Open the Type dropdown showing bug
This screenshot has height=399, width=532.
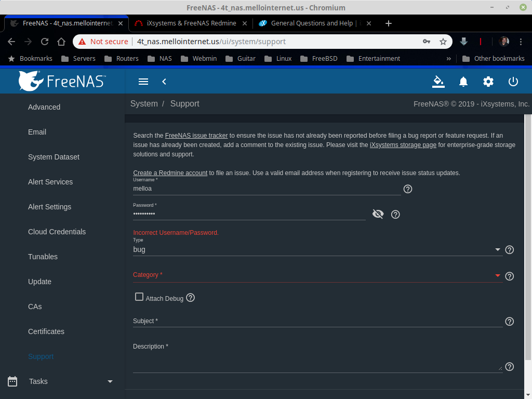click(317, 250)
